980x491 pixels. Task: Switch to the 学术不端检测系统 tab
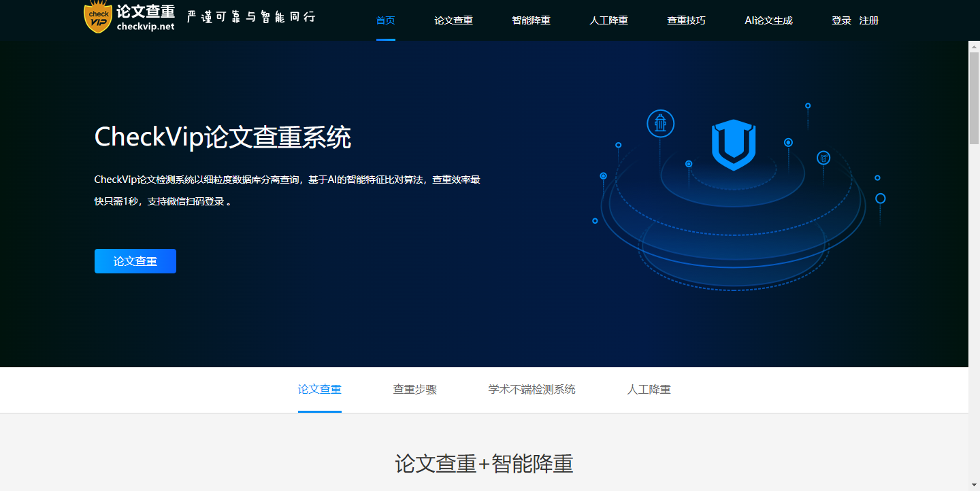532,390
